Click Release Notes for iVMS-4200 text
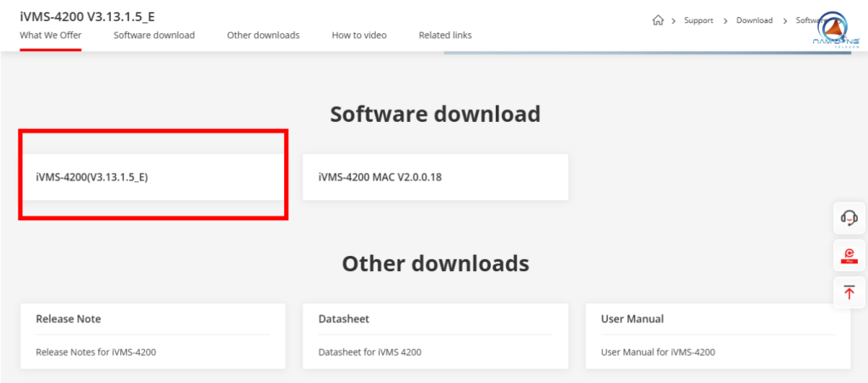The image size is (868, 383). [x=96, y=352]
